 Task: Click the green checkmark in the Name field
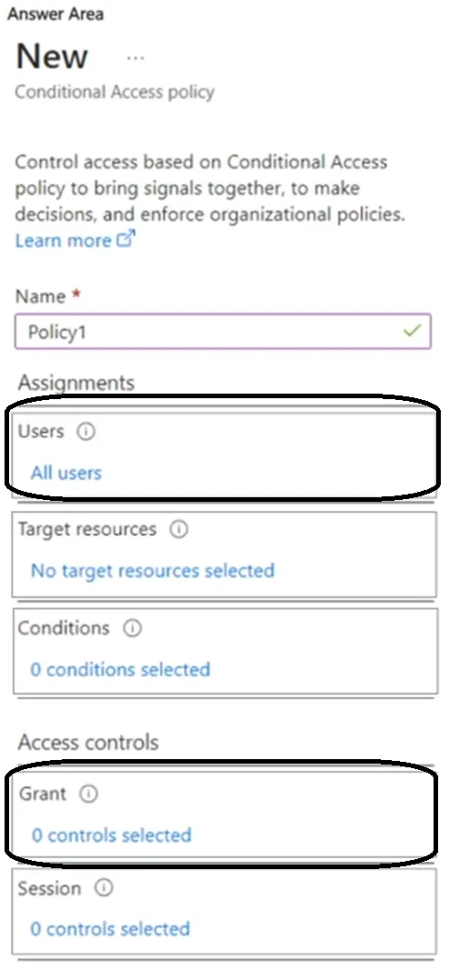(x=412, y=331)
